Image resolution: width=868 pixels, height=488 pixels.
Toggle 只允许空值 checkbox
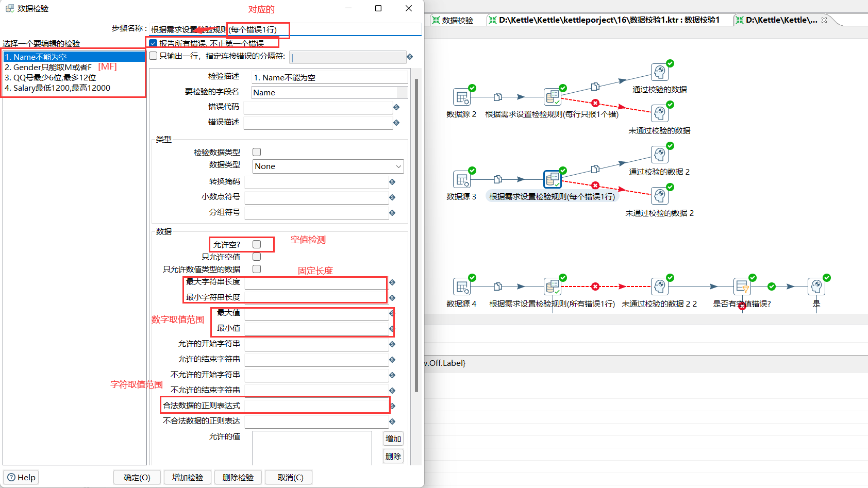coord(257,257)
